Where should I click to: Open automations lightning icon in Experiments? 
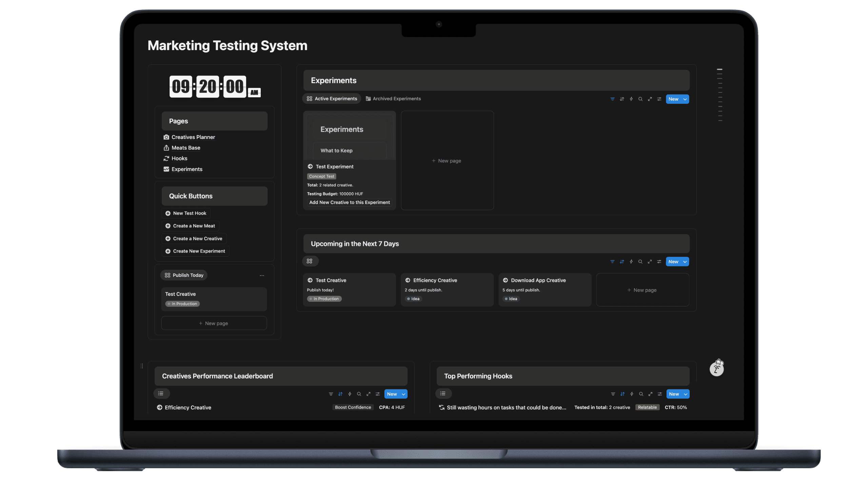click(x=631, y=99)
